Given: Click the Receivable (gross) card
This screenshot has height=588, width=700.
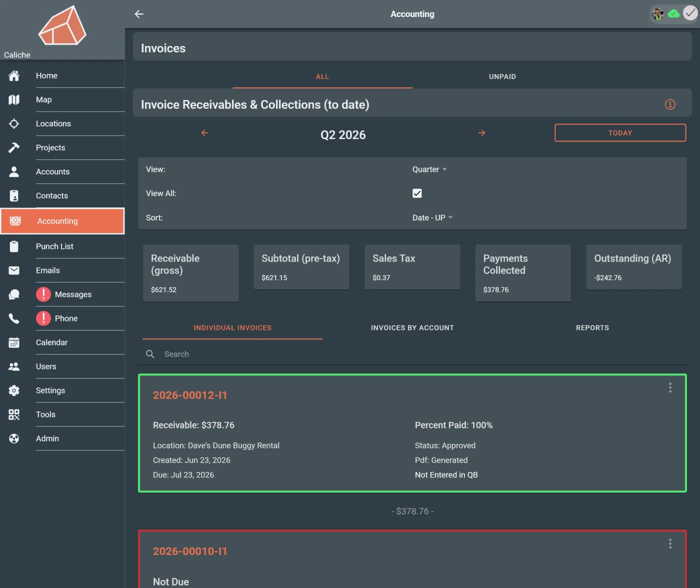Looking at the screenshot, I should click(190, 273).
